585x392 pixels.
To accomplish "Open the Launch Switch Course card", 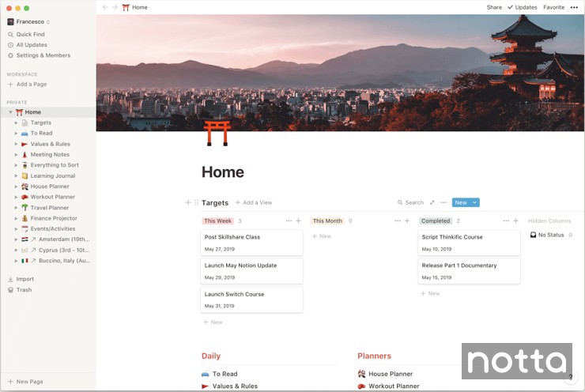I will click(x=252, y=300).
